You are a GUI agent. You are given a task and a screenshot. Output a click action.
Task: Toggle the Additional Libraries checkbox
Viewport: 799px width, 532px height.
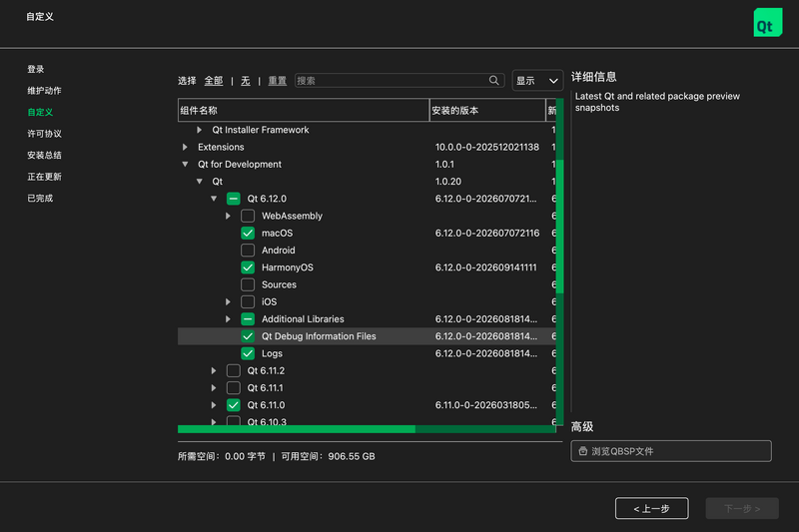click(x=248, y=319)
